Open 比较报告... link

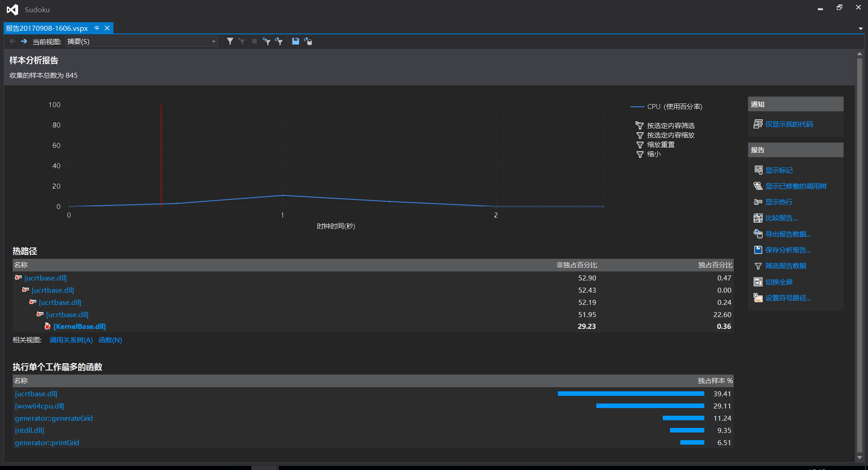(x=781, y=218)
